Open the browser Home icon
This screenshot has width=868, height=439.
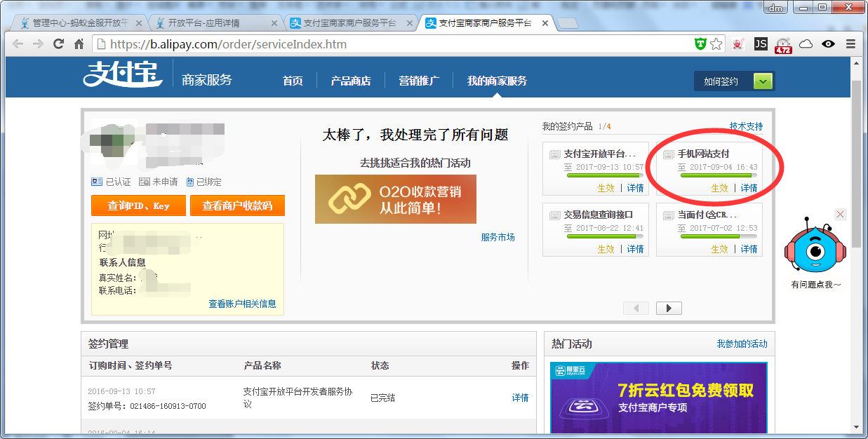(x=79, y=44)
